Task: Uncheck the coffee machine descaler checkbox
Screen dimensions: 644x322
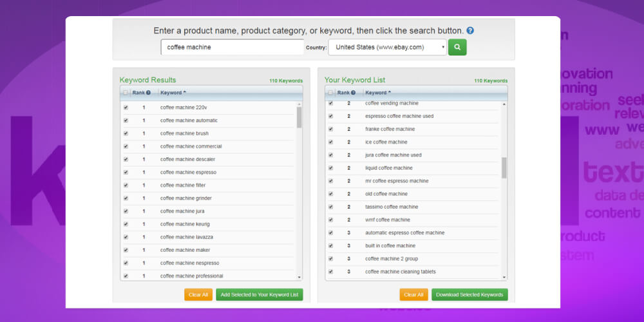Action: coord(126,159)
